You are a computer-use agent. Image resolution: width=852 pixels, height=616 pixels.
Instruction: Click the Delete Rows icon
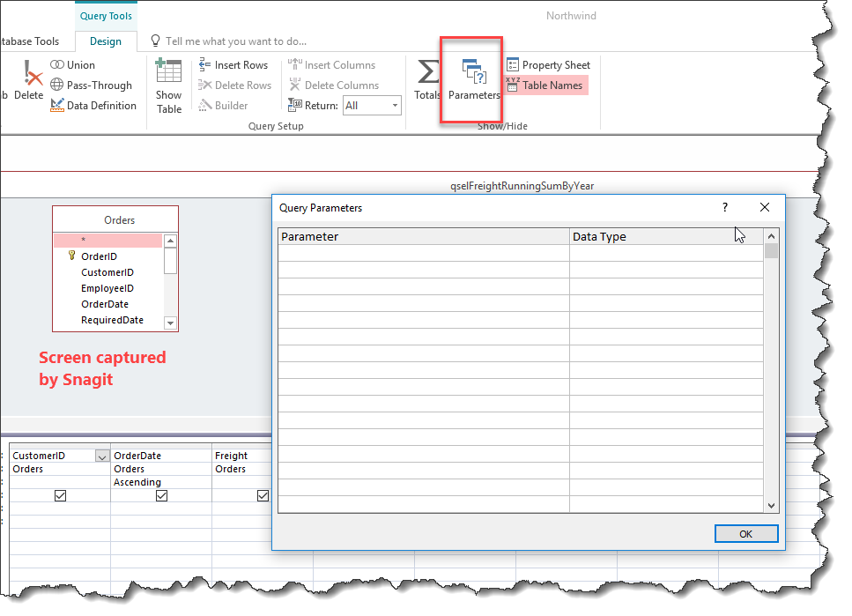pyautogui.click(x=204, y=85)
